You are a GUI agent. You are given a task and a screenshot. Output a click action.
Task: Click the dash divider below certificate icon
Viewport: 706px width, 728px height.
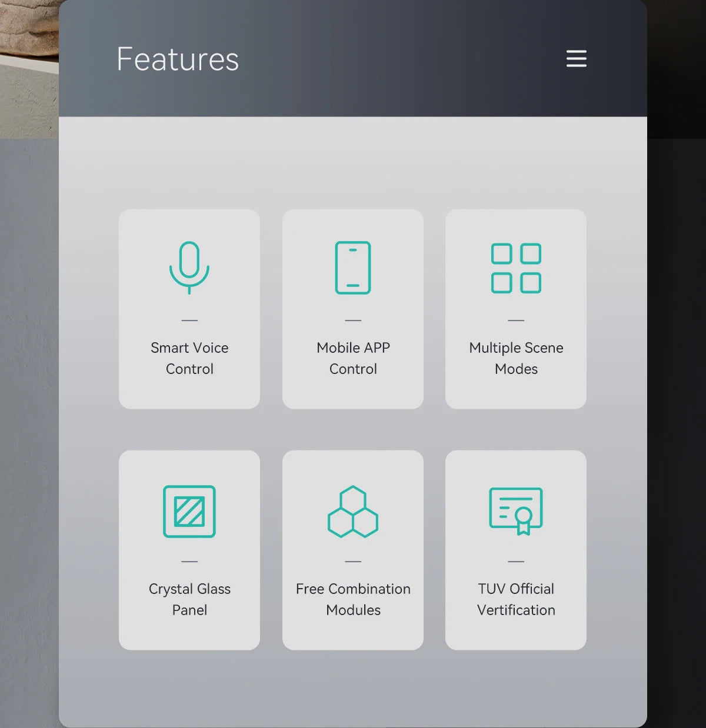click(x=516, y=562)
